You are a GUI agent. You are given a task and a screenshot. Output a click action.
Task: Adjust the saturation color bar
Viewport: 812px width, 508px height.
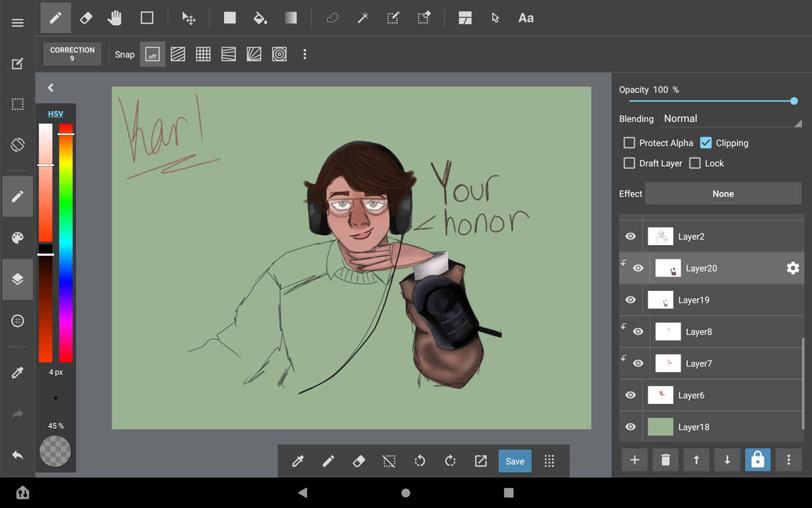(45, 183)
